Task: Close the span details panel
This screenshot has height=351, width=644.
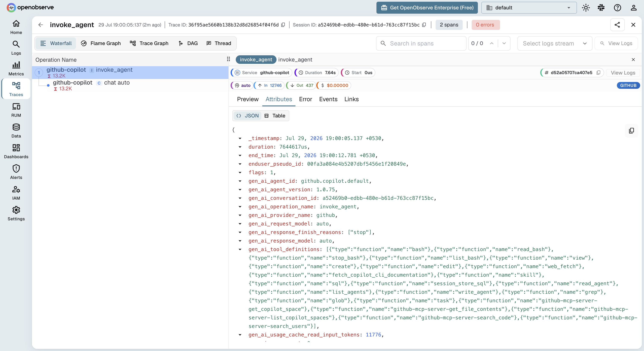Action: tap(633, 60)
